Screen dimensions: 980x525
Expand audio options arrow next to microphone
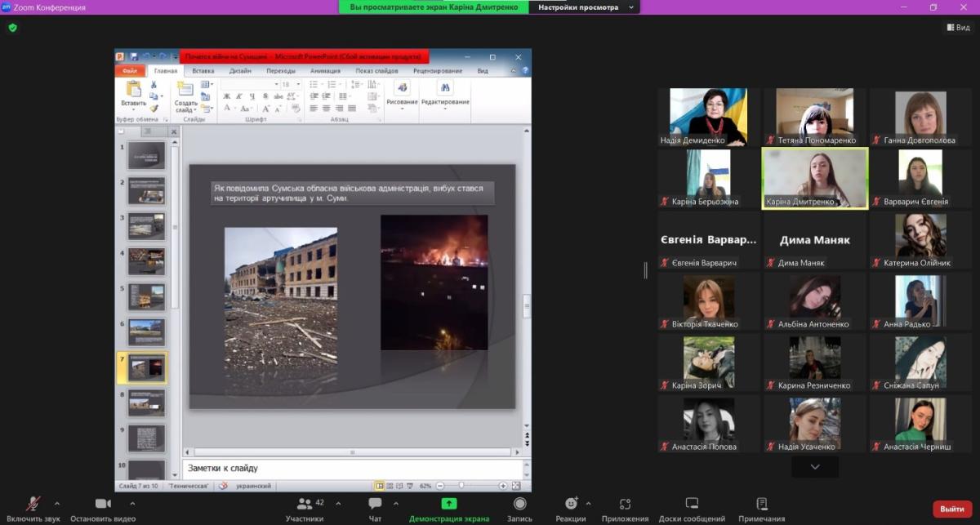click(x=56, y=503)
